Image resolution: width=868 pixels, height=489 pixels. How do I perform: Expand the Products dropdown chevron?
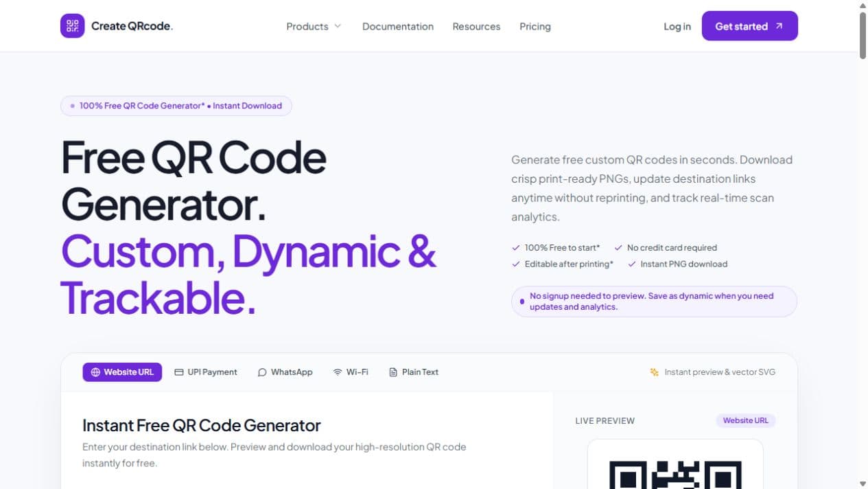(x=338, y=26)
